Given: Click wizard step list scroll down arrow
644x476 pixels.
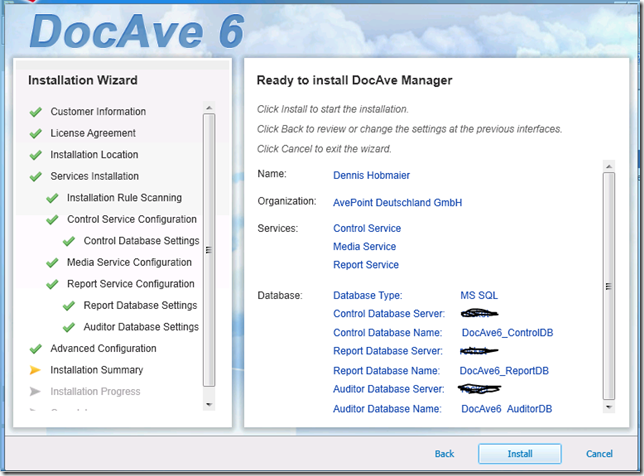Looking at the screenshot, I should (209, 405).
